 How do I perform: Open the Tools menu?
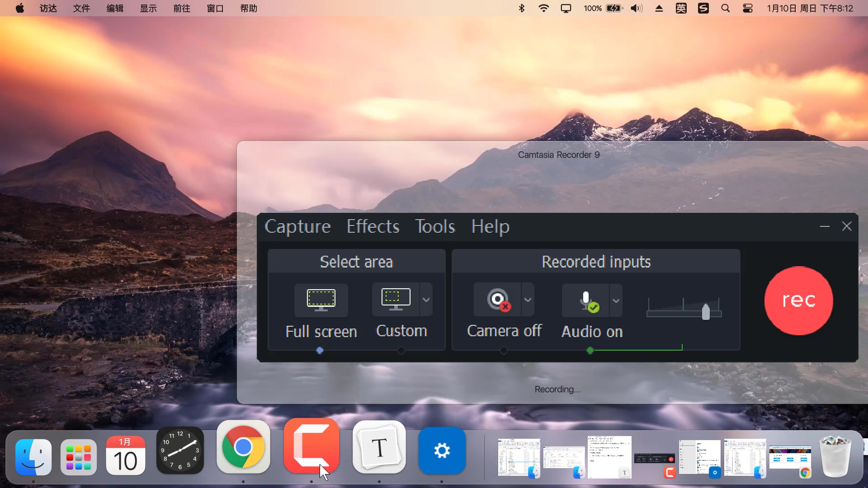(435, 226)
